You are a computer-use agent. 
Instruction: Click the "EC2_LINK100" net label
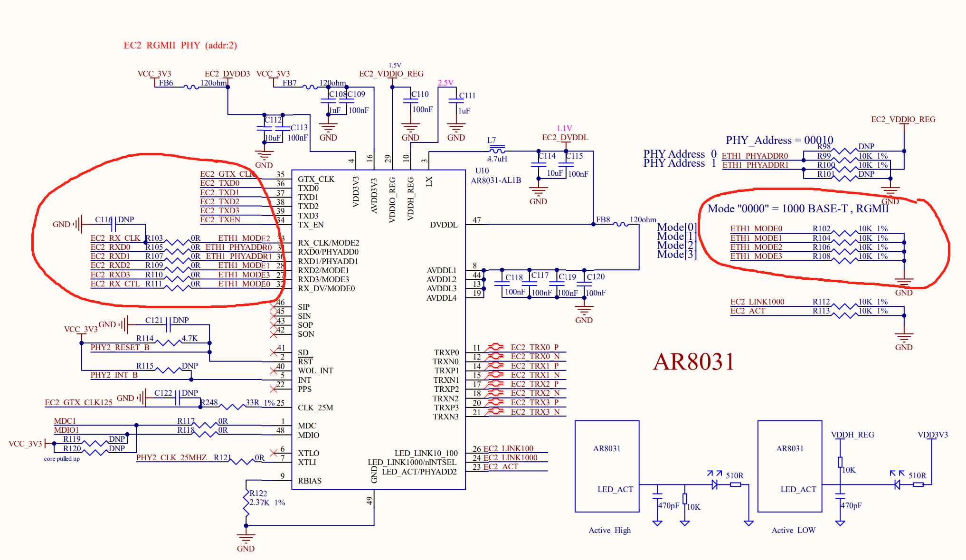pos(508,448)
